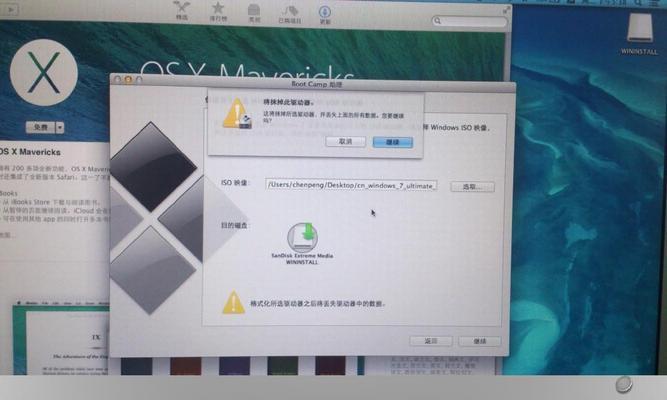This screenshot has height=400, width=667.
Task: Toggle App Store full-screen arrows icon
Action: pos(507,9)
